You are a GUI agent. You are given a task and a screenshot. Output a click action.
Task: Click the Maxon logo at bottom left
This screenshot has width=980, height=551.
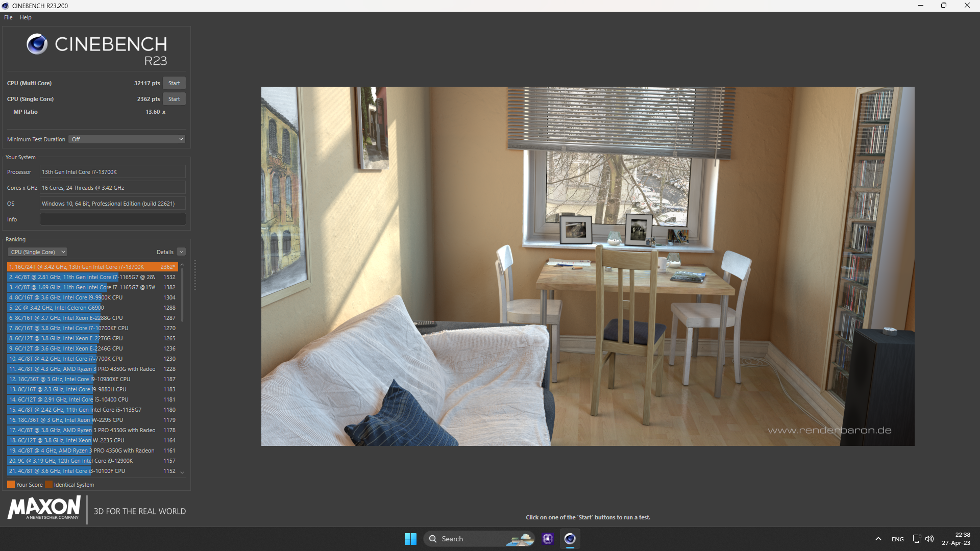44,509
